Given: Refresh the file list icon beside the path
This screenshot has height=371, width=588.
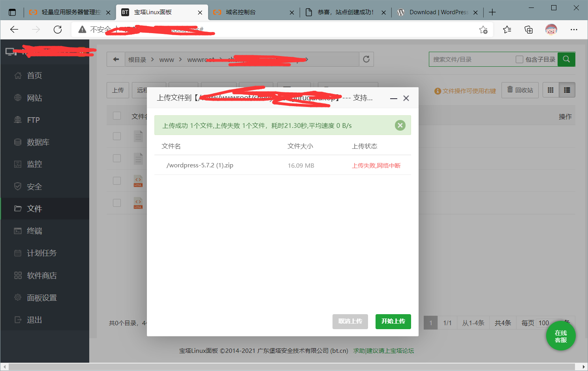Looking at the screenshot, I should pyautogui.click(x=366, y=59).
